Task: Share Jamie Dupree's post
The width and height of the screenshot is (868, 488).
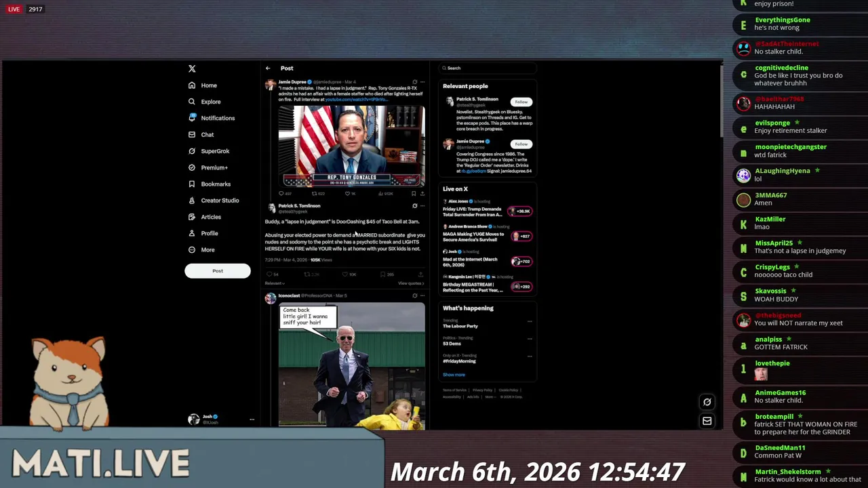Action: 422,194
